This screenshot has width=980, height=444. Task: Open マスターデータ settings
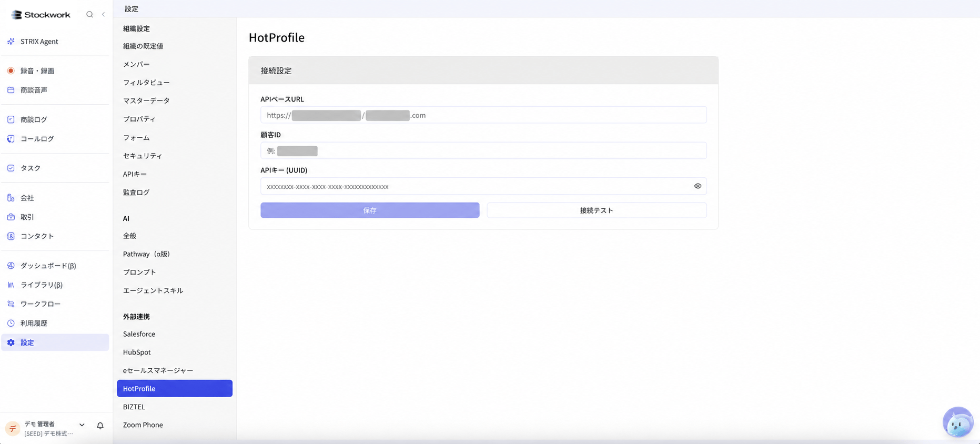click(146, 100)
